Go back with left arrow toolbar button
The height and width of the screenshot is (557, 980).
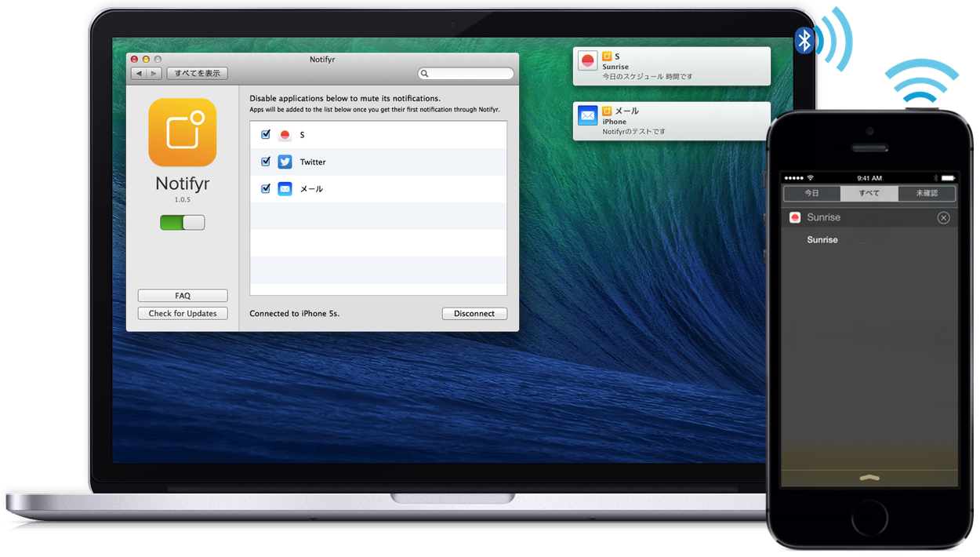coord(139,73)
